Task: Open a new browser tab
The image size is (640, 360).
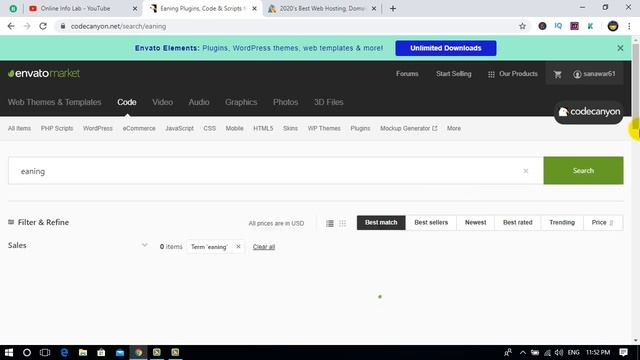Action: [x=393, y=9]
